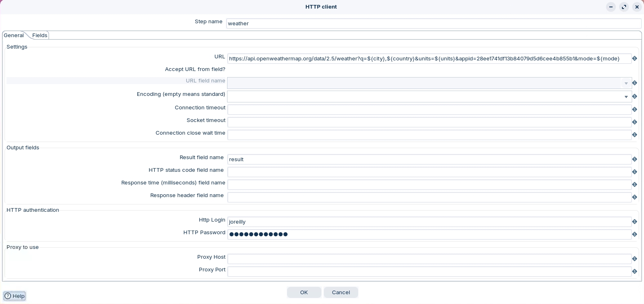Screen dimensions: 644x304
Task: Click the variable icon next to Encoding
Action: (635, 97)
